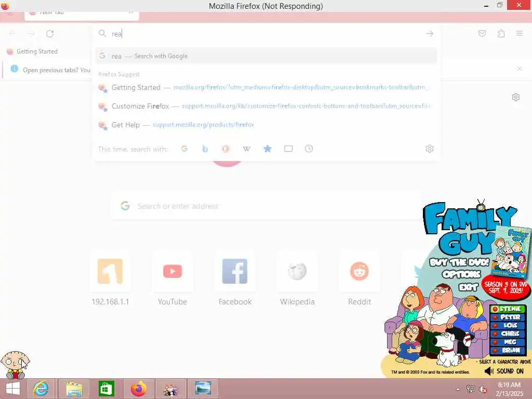This screenshot has width=532, height=399.
Task: Open the Extensions puzzle icon
Action: point(501,33)
